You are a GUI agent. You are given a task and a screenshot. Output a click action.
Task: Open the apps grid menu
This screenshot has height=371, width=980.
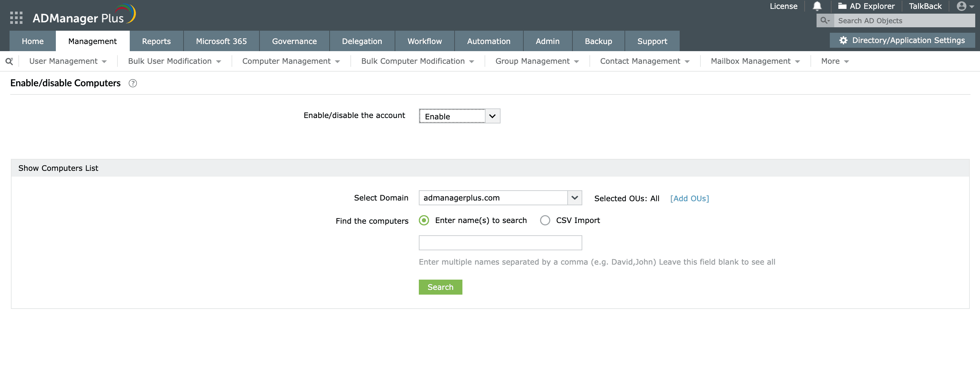click(x=16, y=17)
